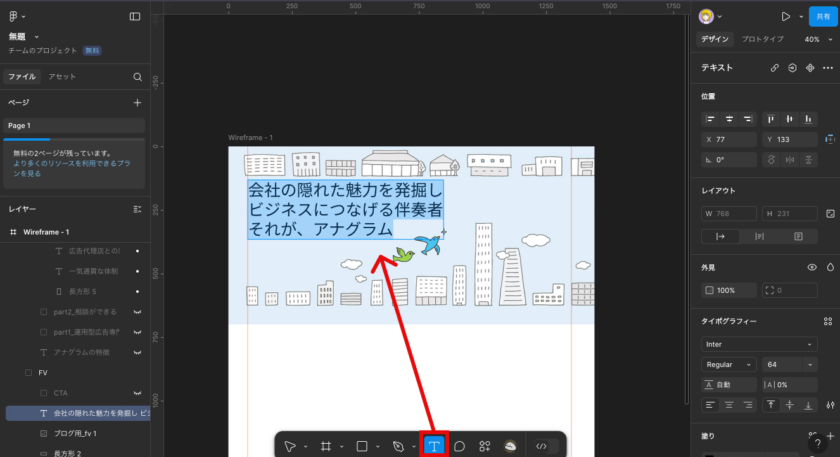This screenshot has height=457, width=840.
Task: Select the Move tool arrow icon
Action: [x=290, y=445]
